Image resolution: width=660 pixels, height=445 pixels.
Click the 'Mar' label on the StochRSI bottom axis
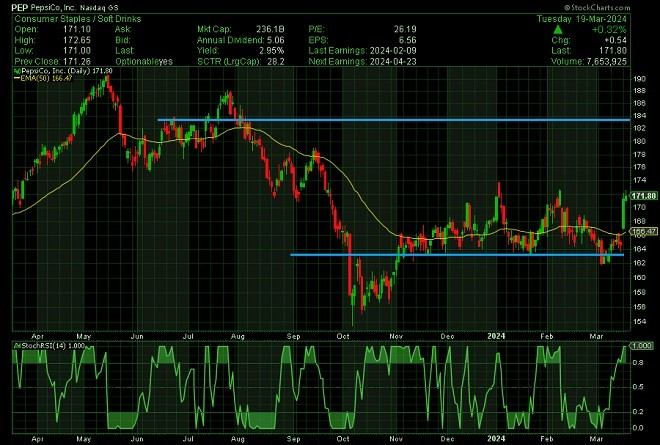click(596, 439)
